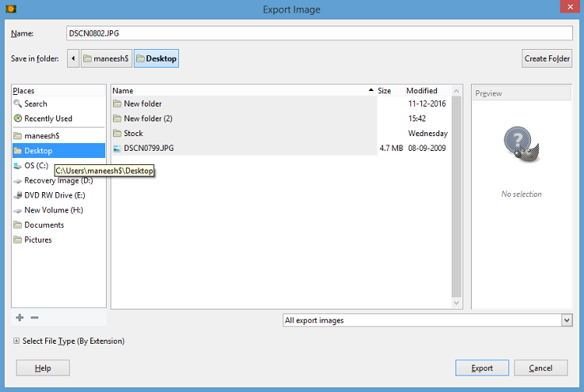Click the Documents folder icon
The image size is (584, 392).
(x=17, y=225)
